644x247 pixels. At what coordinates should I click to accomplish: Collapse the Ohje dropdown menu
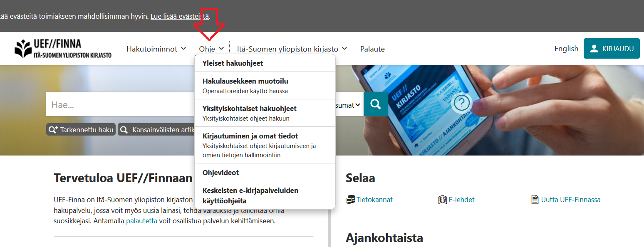[212, 49]
